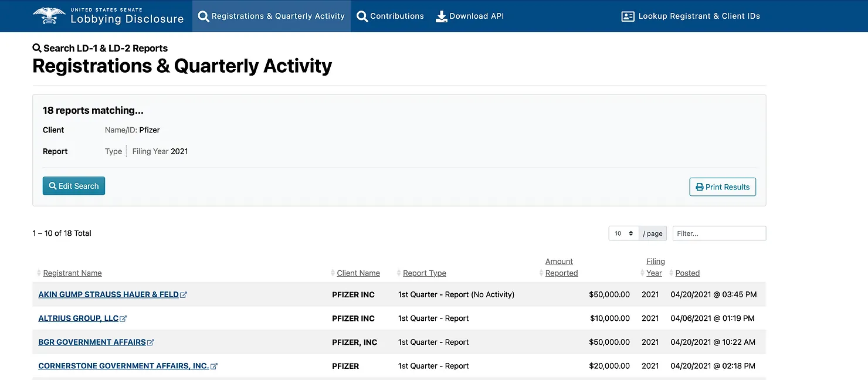Click the US Senate eagle logo
This screenshot has width=868, height=380.
tap(49, 16)
